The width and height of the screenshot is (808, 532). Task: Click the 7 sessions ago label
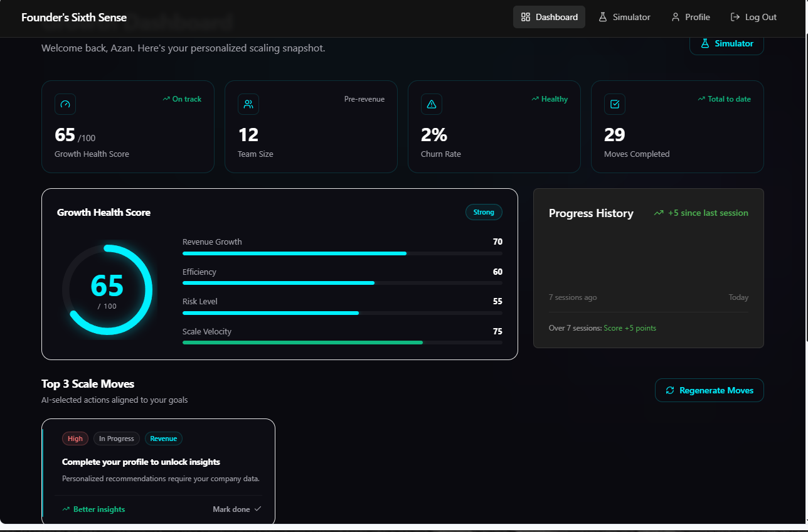(573, 297)
